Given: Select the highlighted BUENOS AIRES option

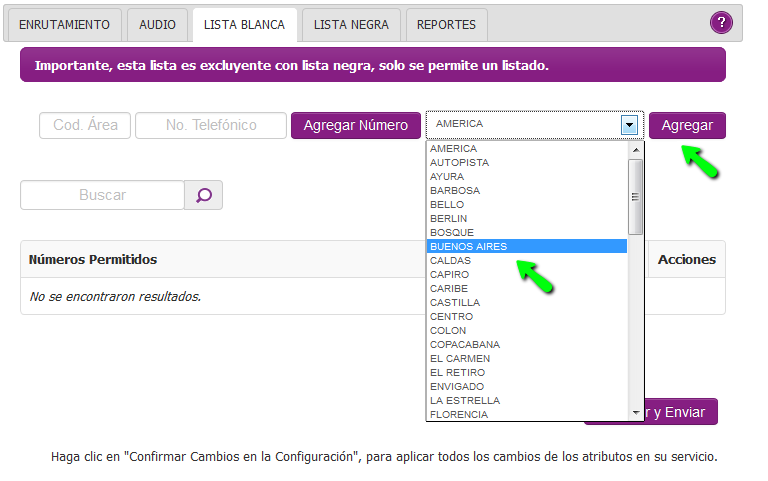Looking at the screenshot, I should tap(527, 246).
